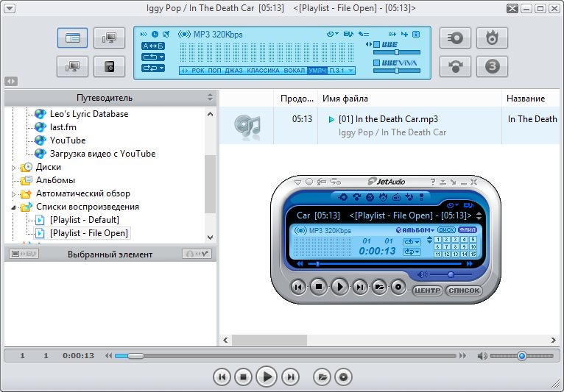Click the speaker mute icon in bottom bar
The height and width of the screenshot is (392, 564).
point(482,356)
